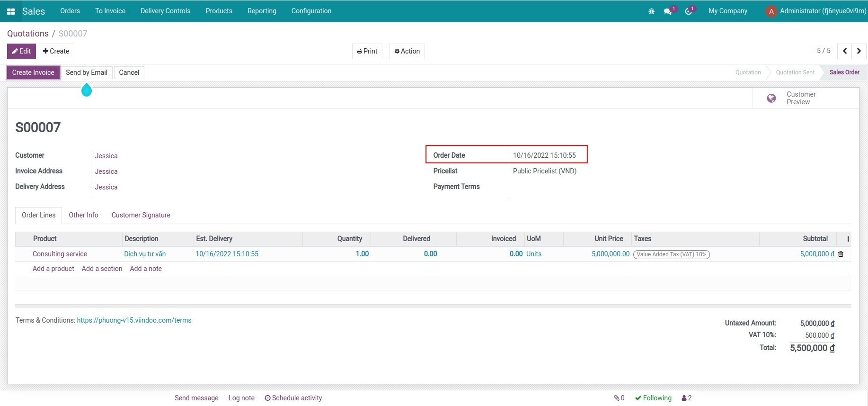
Task: Click the Quotation Sent status stage
Action: pos(795,72)
